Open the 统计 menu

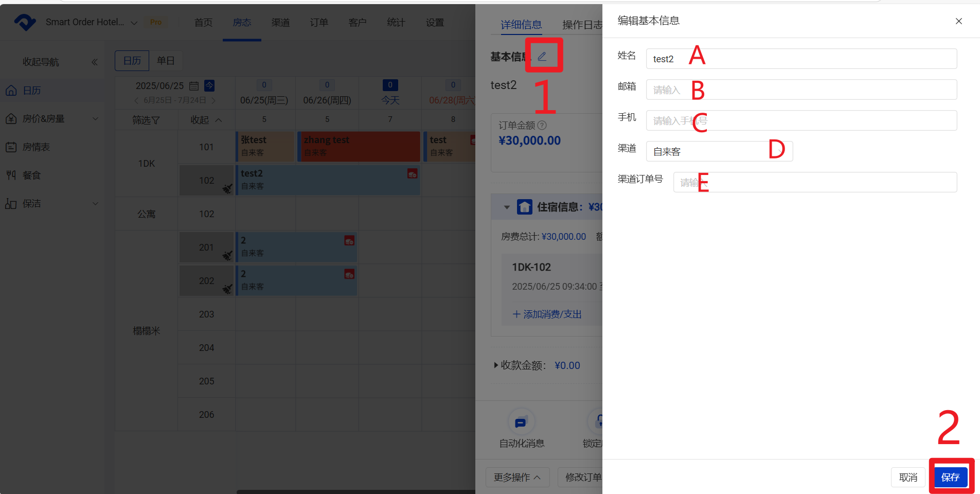[x=396, y=23]
